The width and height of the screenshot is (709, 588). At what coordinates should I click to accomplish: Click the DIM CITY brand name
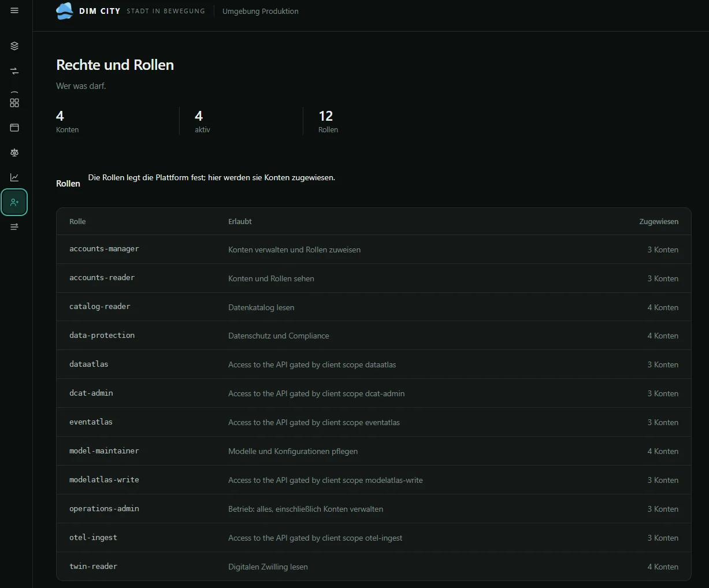pyautogui.click(x=100, y=11)
